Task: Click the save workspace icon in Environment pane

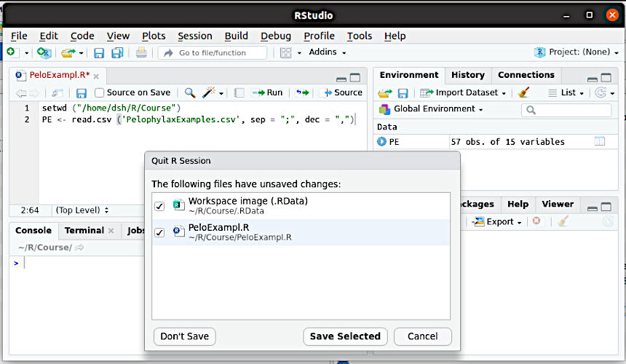Action: point(403,93)
